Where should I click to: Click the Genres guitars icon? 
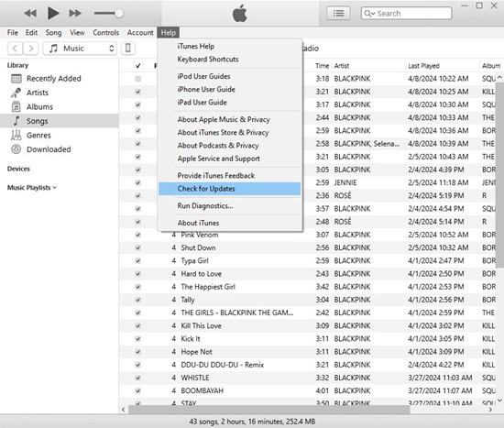click(x=16, y=135)
